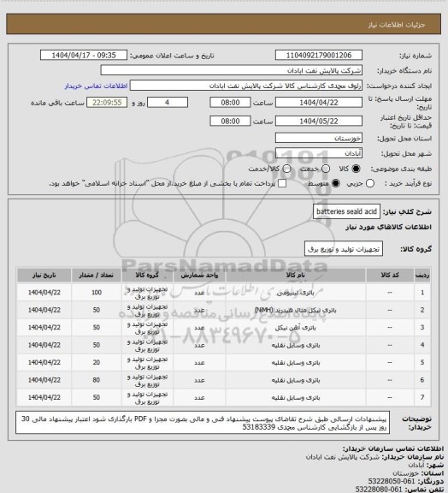Select the جزیی purchase type radio
This screenshot has height=493, width=448.
370,183
